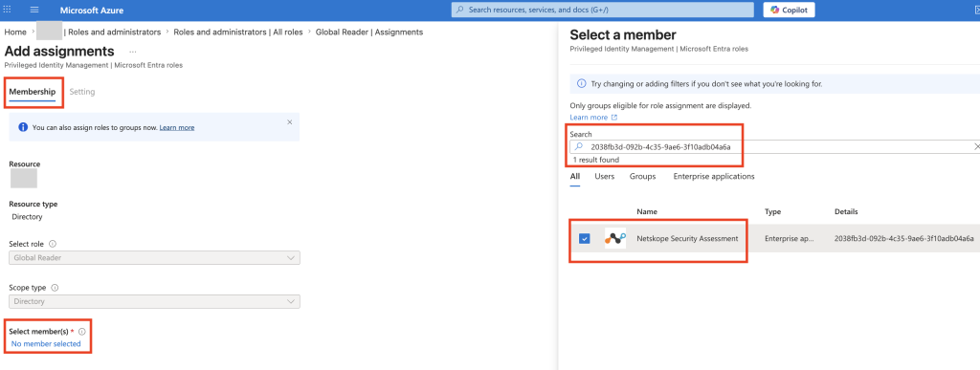
Task: Open Learn more link in Select a member
Action: point(593,118)
